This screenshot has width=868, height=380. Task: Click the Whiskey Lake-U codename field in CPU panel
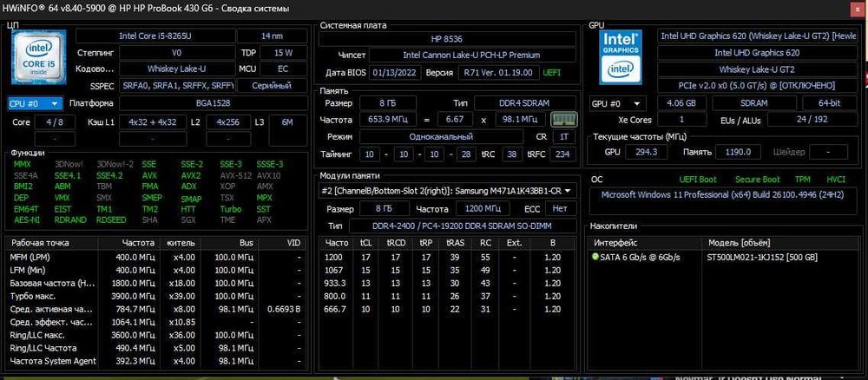tap(176, 69)
